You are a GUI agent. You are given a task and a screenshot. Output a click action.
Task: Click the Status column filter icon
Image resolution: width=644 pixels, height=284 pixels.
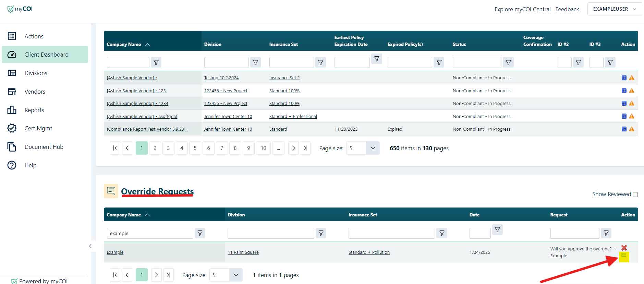click(x=508, y=62)
